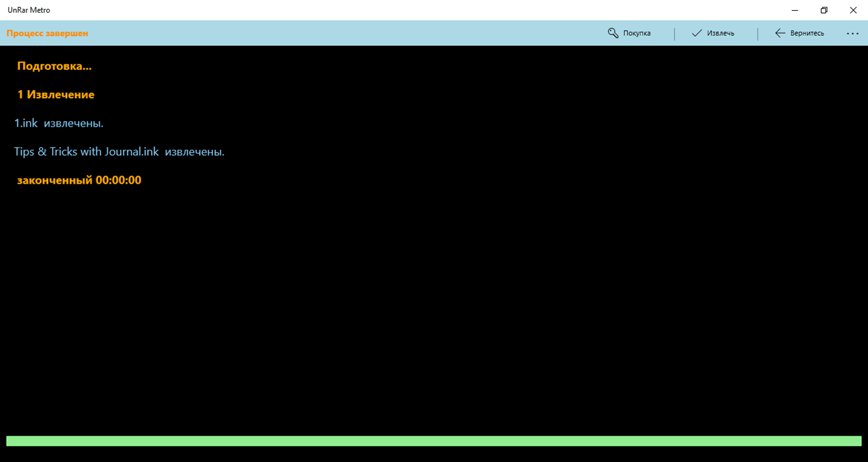Click the Процесс завершен status title
The width and height of the screenshot is (868, 462).
[47, 33]
